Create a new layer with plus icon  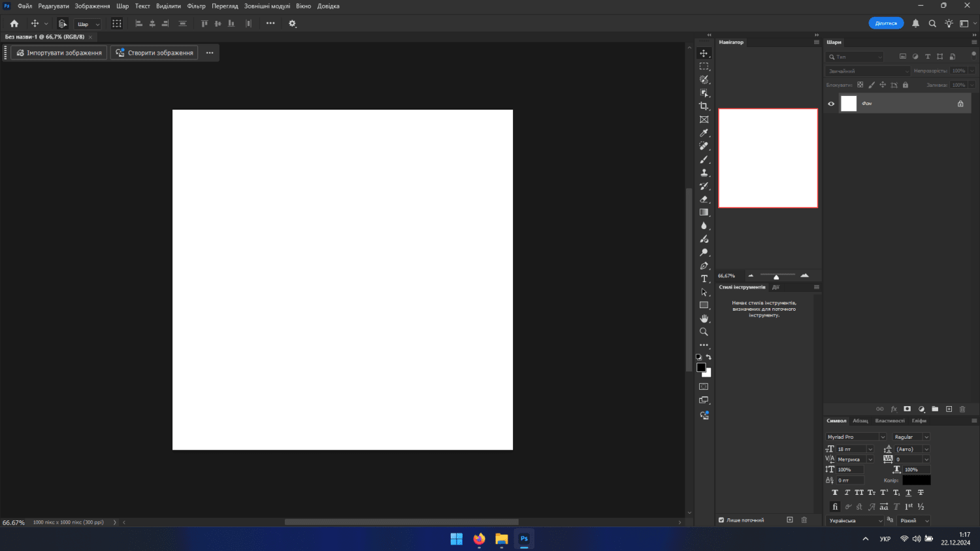[x=949, y=409]
